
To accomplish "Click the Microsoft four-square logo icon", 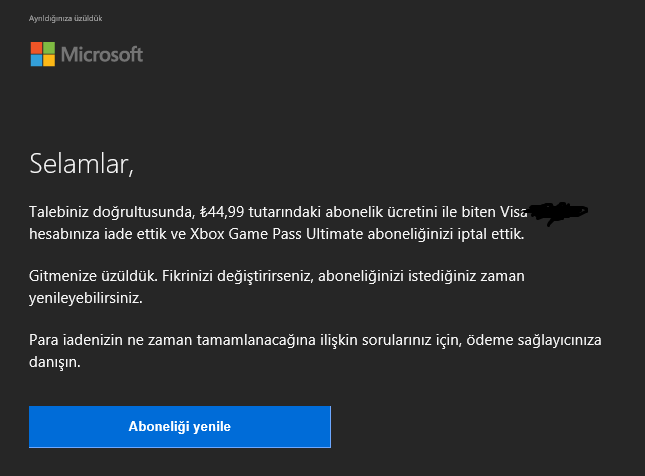I will tap(43, 54).
